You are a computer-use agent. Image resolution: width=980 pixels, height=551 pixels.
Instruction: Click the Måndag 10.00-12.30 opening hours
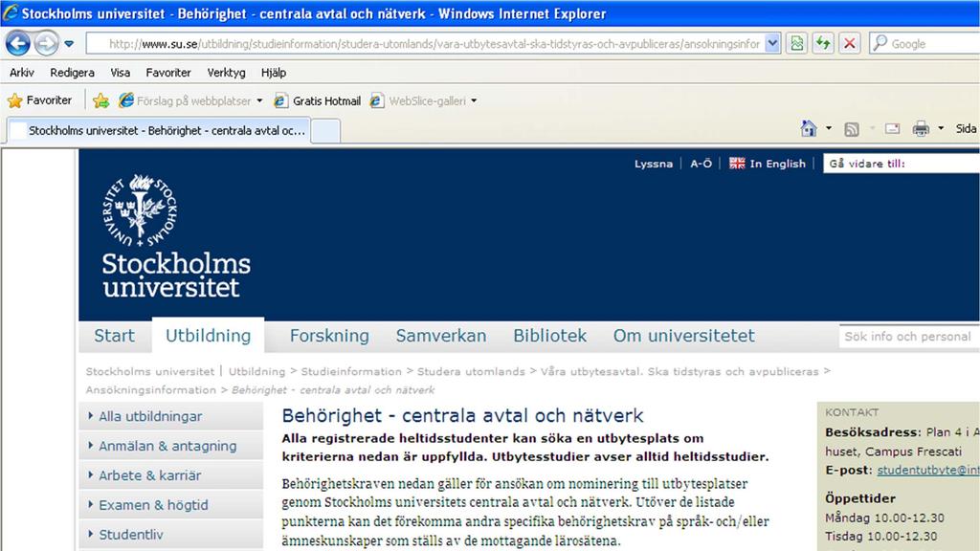[884, 518]
